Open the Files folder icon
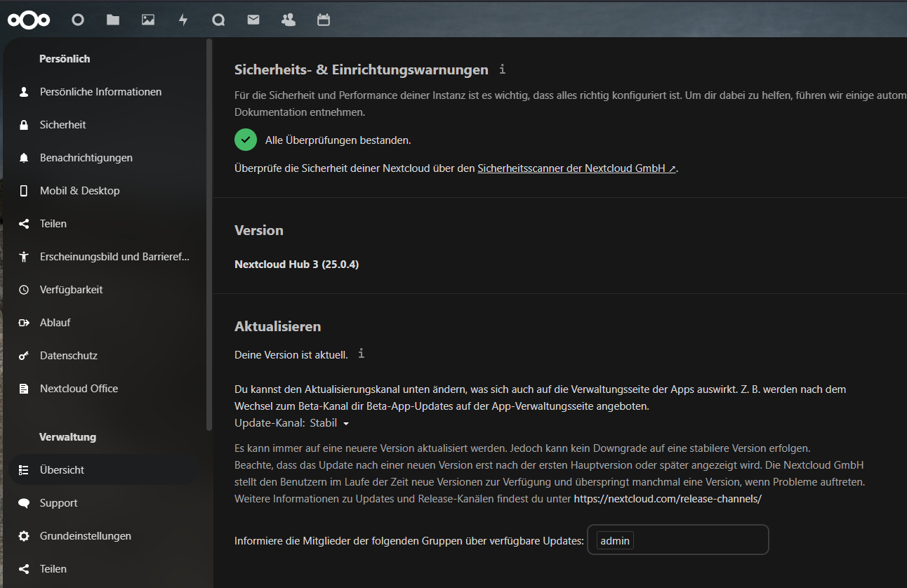This screenshot has width=907, height=588. (113, 20)
